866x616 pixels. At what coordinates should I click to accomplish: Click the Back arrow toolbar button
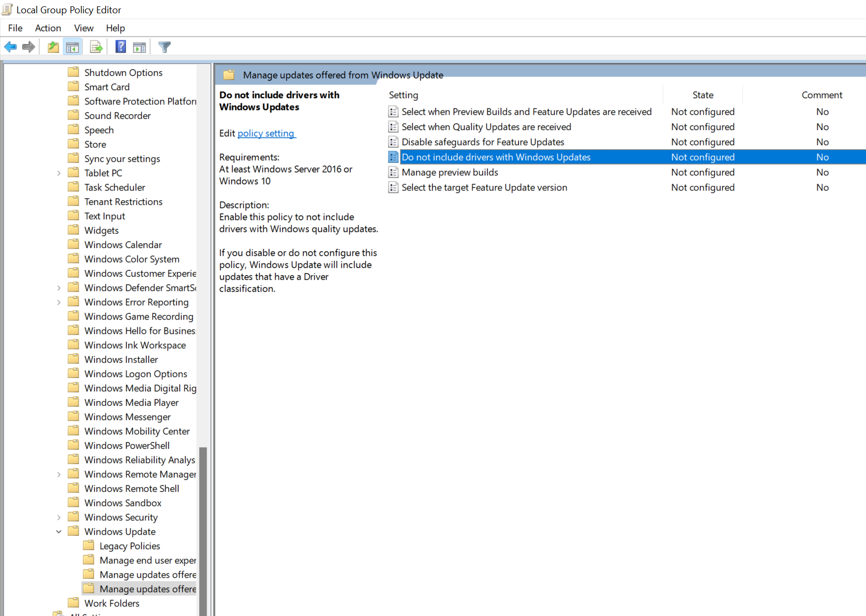click(10, 47)
